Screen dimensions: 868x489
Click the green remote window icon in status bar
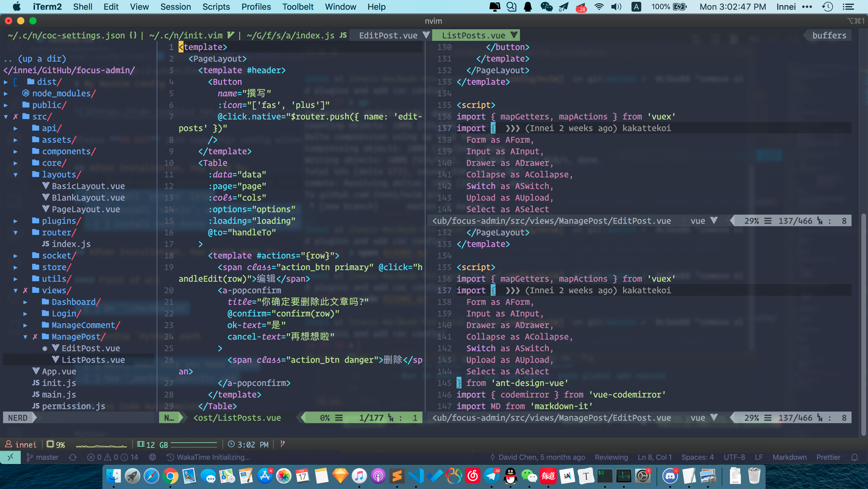click(10, 457)
